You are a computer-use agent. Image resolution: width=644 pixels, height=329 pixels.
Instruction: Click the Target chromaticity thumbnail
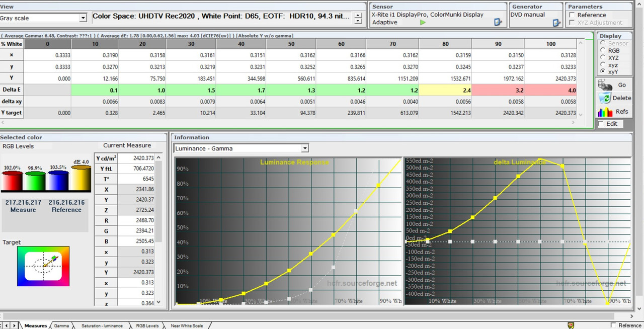(x=43, y=266)
